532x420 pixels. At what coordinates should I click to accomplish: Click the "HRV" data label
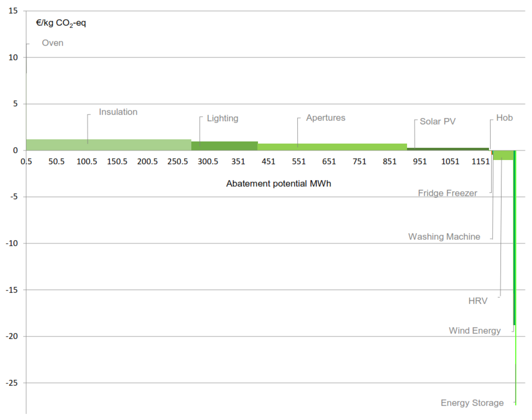click(478, 301)
